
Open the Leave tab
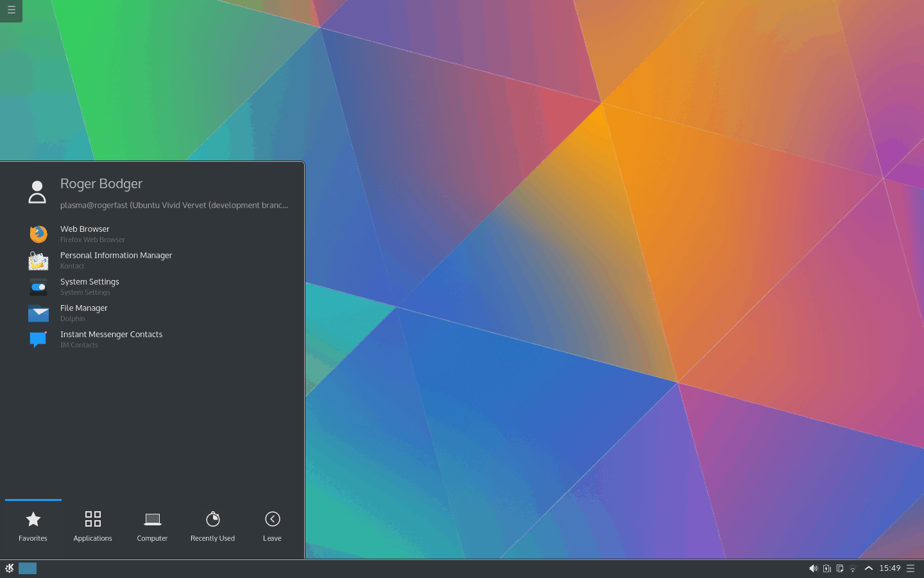(272, 527)
